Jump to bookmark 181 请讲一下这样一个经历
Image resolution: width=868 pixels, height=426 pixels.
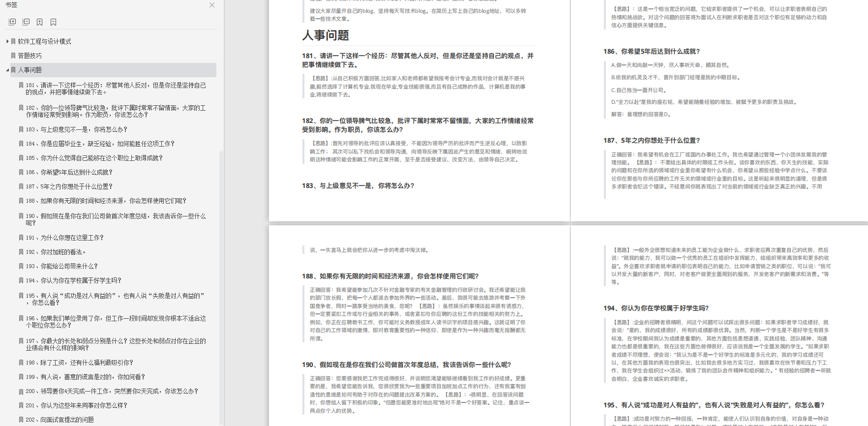(116, 89)
